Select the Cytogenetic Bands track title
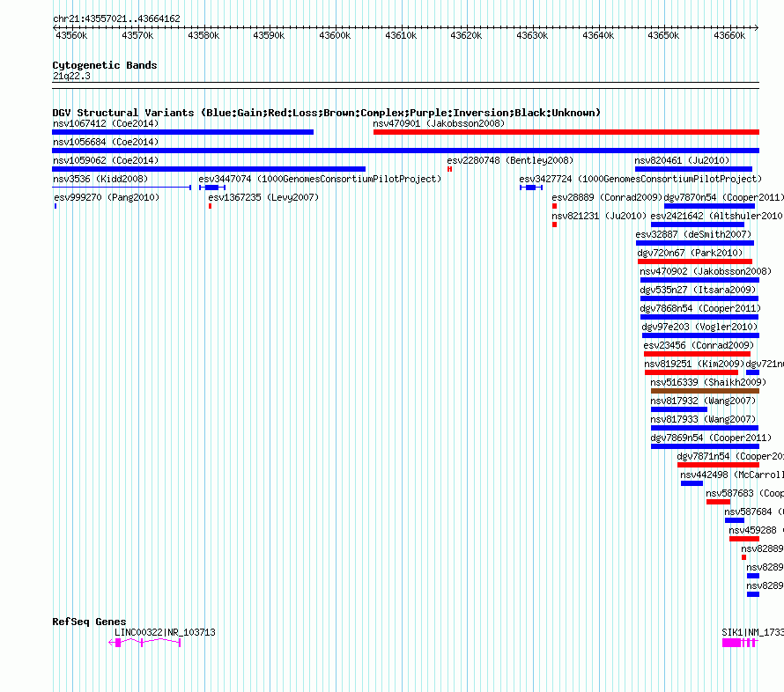 coord(105,65)
